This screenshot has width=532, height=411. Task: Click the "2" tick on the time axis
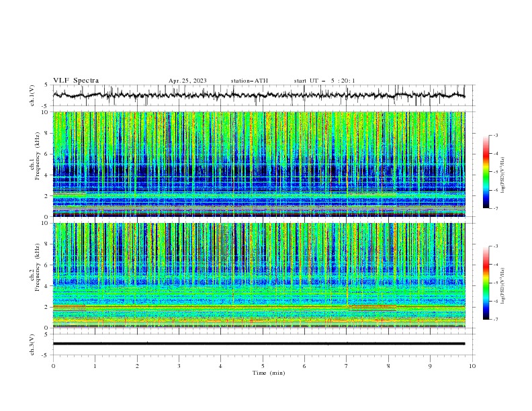coord(137,366)
